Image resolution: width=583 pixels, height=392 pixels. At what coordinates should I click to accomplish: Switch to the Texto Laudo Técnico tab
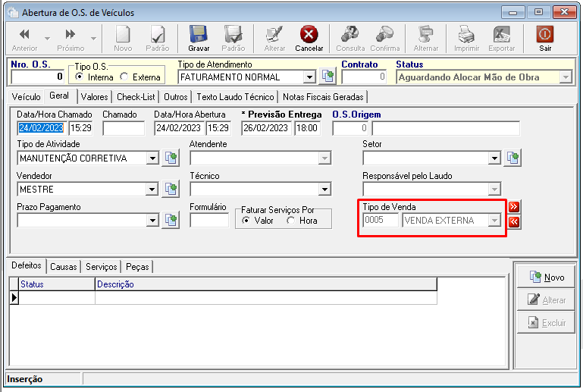point(235,97)
